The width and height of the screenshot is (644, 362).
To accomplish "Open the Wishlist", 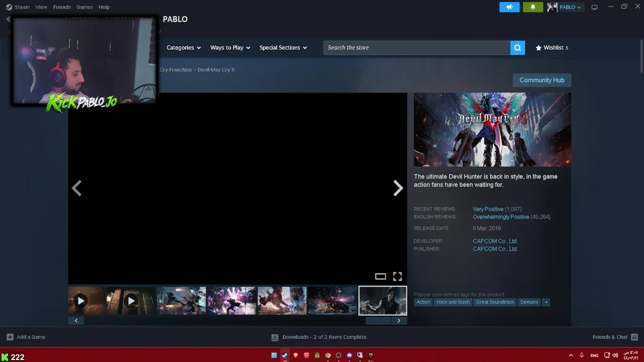I will pos(553,48).
